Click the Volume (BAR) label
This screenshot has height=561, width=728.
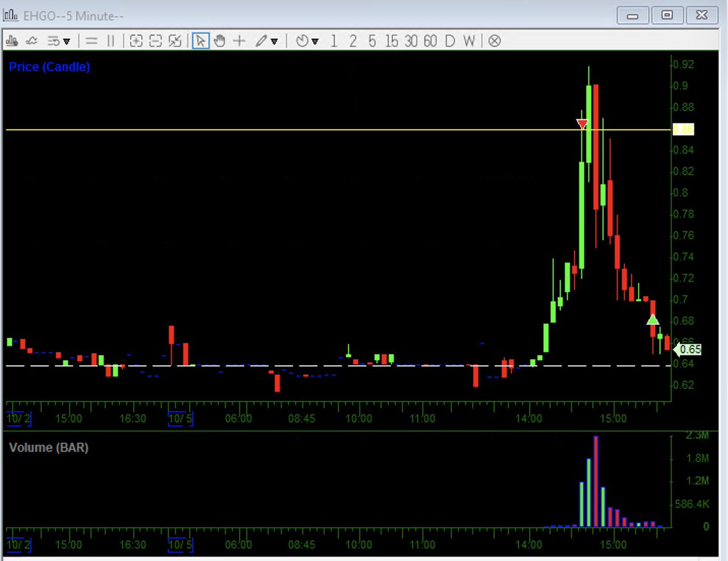pos(49,448)
